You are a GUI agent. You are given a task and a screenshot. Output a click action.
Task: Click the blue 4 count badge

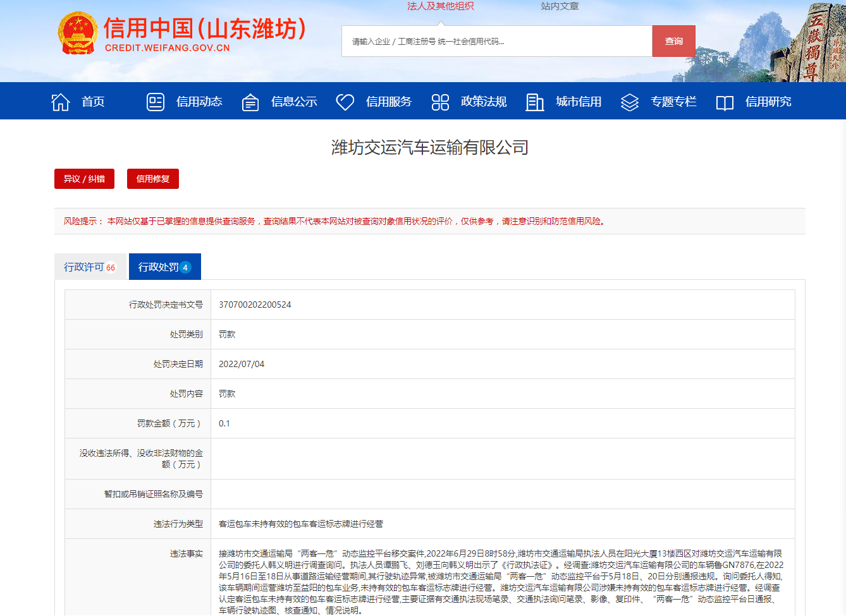tap(185, 267)
